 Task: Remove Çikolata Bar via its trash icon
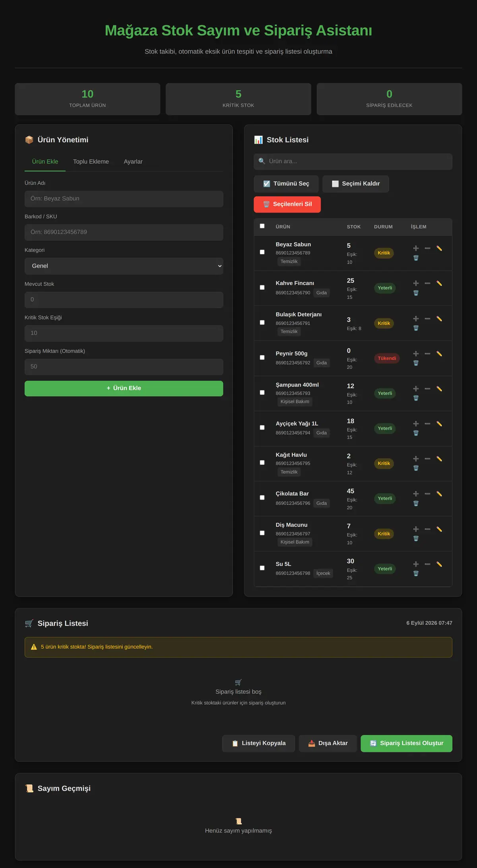[x=416, y=503]
